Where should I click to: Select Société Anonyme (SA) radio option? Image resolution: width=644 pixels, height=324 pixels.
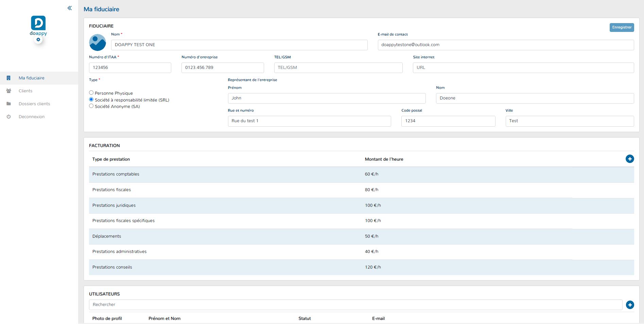91,106
